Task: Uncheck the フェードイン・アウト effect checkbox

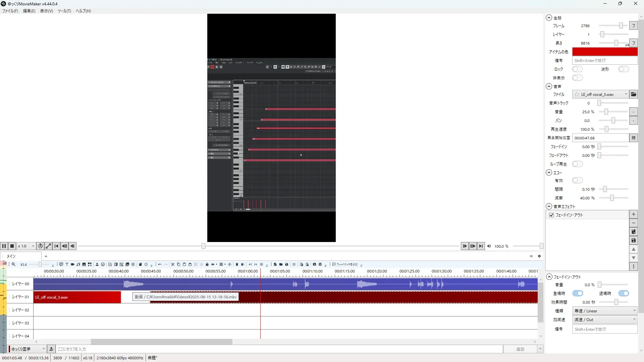Action: pyautogui.click(x=551, y=215)
